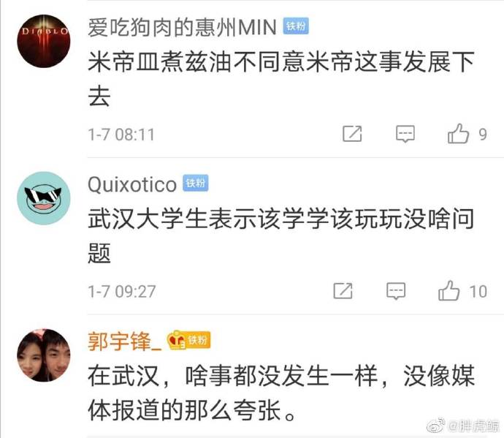Open username Quixotico
Screen dimensions: 504x438
tap(132, 184)
